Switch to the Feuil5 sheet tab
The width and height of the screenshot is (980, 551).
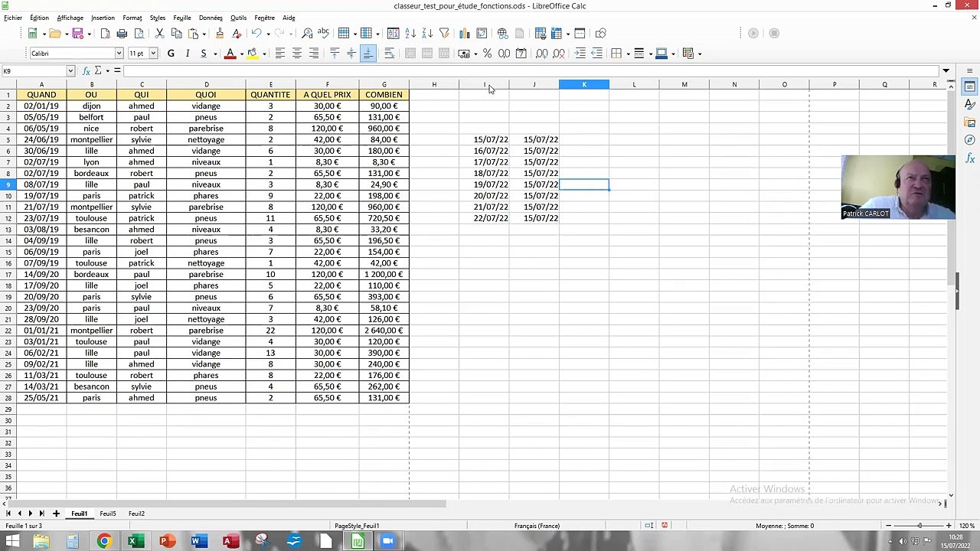108,514
